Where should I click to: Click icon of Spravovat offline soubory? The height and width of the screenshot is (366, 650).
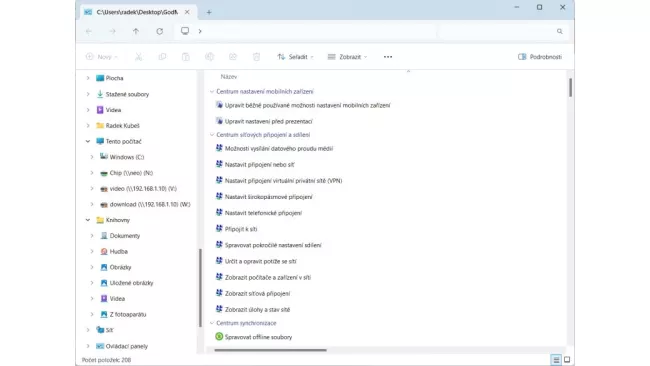(219, 337)
